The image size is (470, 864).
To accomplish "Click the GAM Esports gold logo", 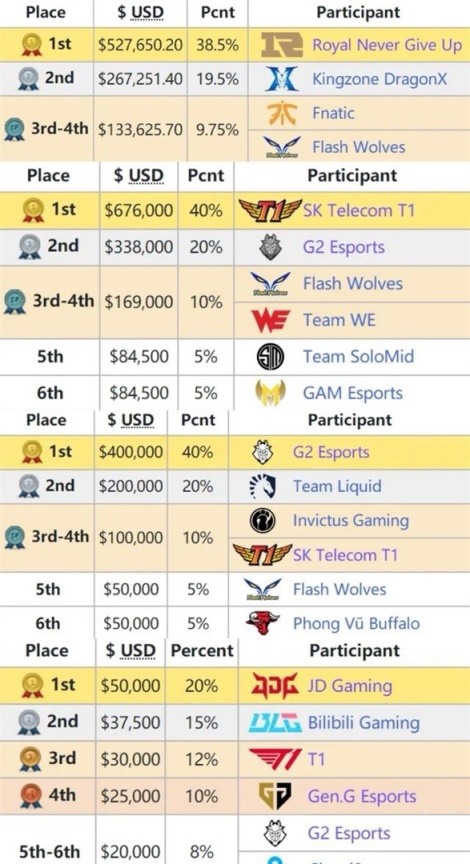I will point(271,393).
